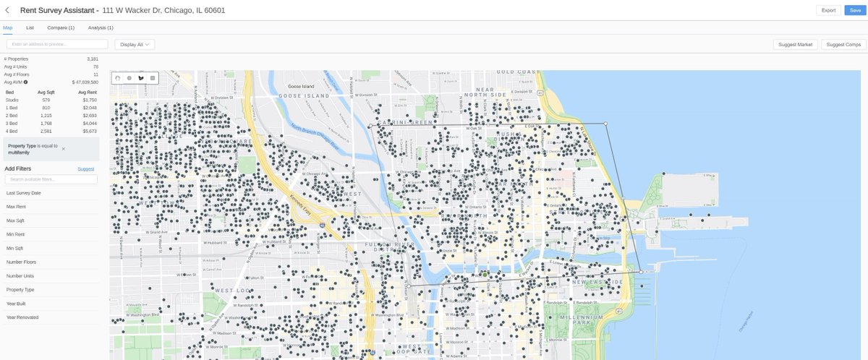The image size is (868, 360).
Task: Expand the Min Rent filter
Action: pyautogui.click(x=51, y=234)
